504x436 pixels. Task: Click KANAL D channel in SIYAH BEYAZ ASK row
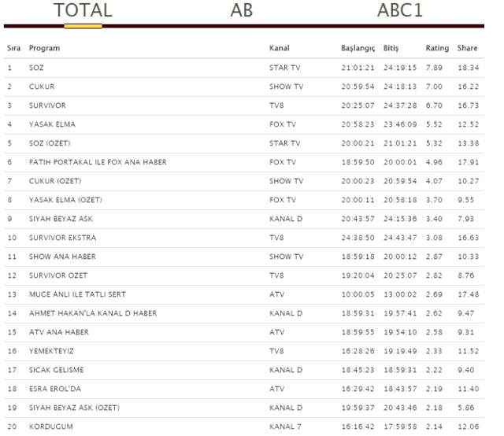coord(286,219)
